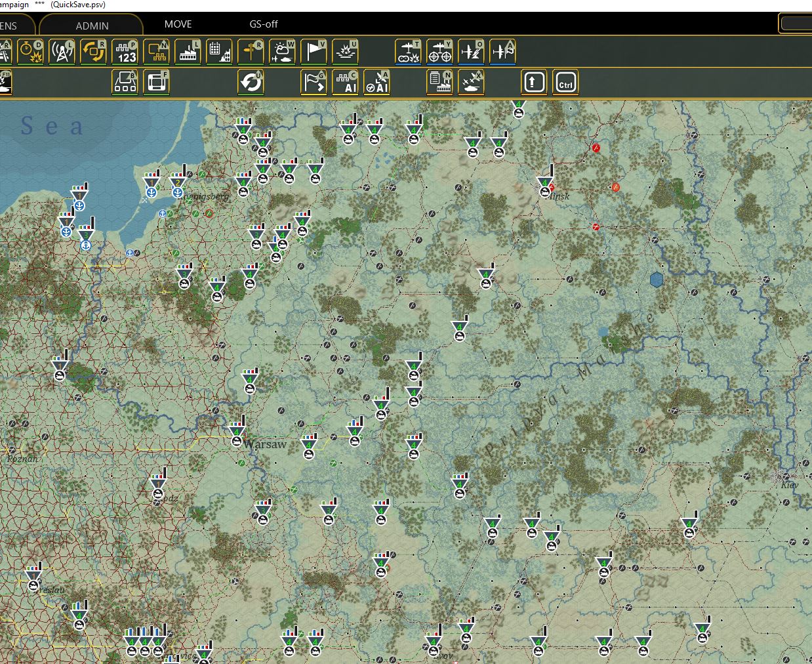Click the Poznan city label
The width and height of the screenshot is (812, 664).
coord(22,459)
